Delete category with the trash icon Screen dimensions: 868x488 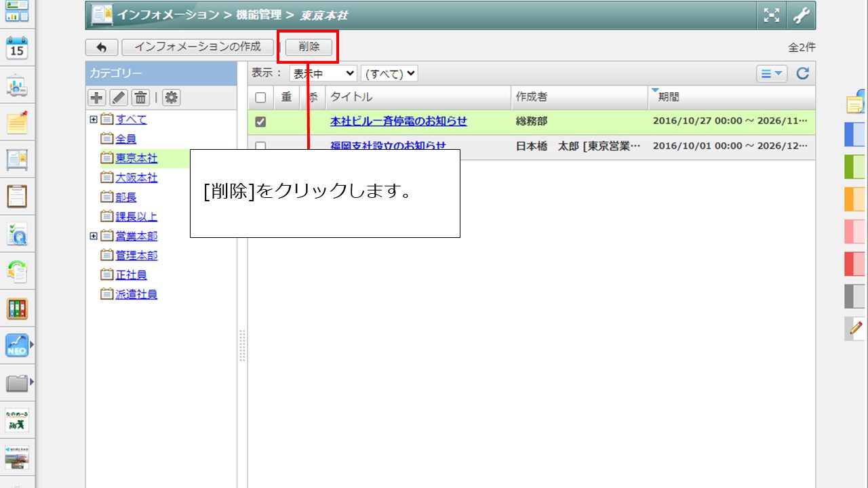point(140,98)
